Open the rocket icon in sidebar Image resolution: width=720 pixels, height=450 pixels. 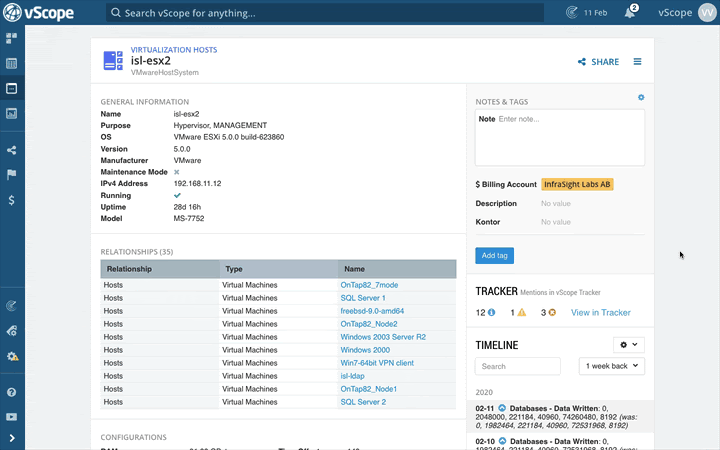[x=11, y=331]
